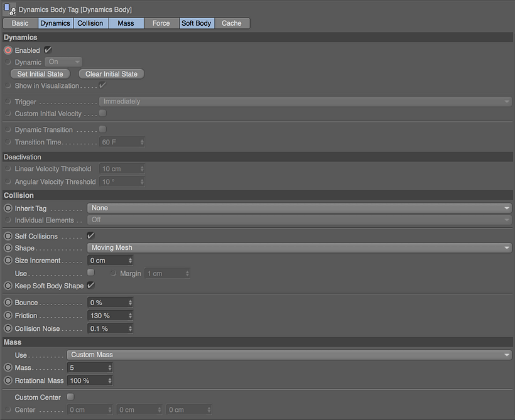Image resolution: width=515 pixels, height=420 pixels.
Task: Switch to the Collision tab
Action: [x=90, y=23]
